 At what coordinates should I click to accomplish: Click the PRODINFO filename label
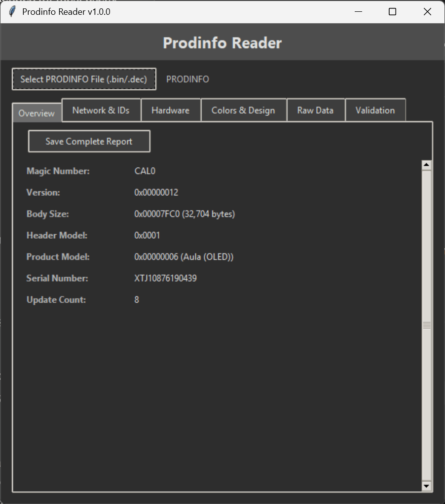coord(187,79)
